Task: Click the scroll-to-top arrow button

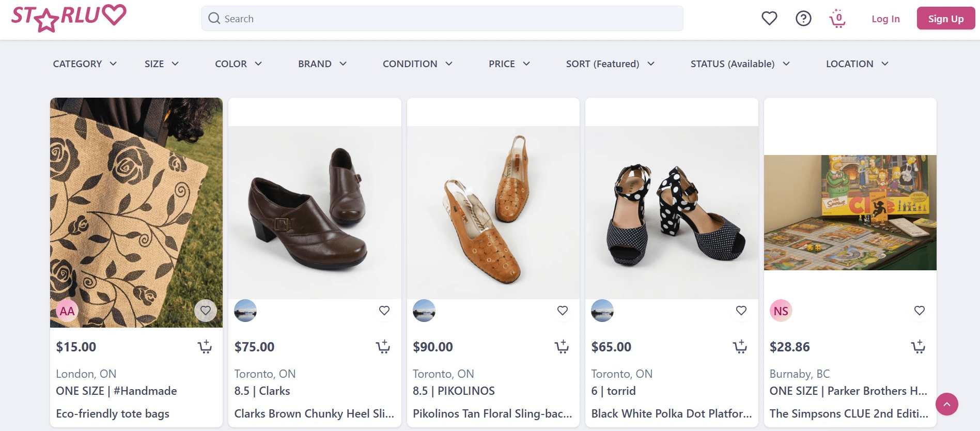Action: pos(947,404)
